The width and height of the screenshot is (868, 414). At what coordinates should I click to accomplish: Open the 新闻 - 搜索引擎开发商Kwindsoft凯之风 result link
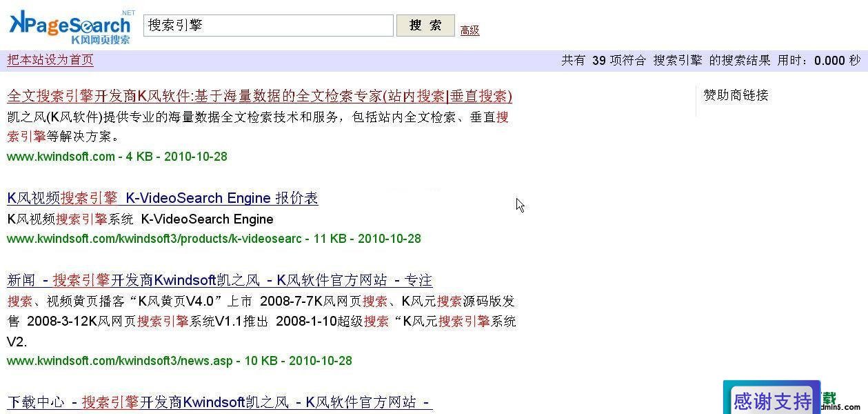219,280
